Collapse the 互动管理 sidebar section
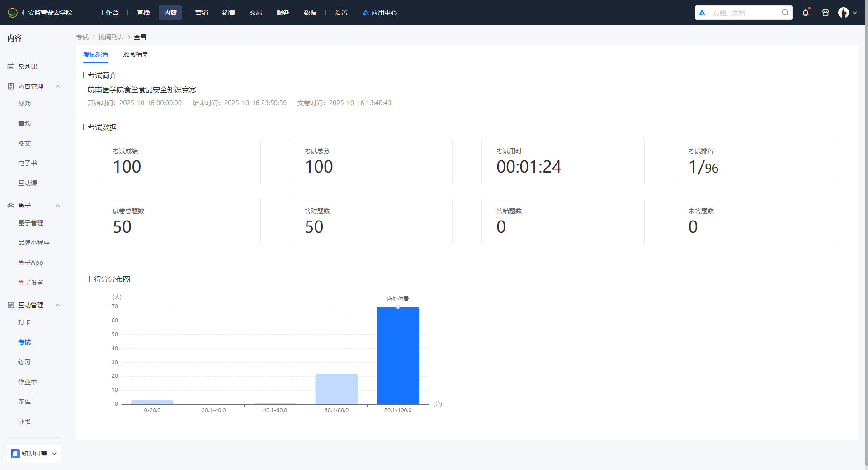Image resolution: width=868 pixels, height=470 pixels. tap(57, 305)
